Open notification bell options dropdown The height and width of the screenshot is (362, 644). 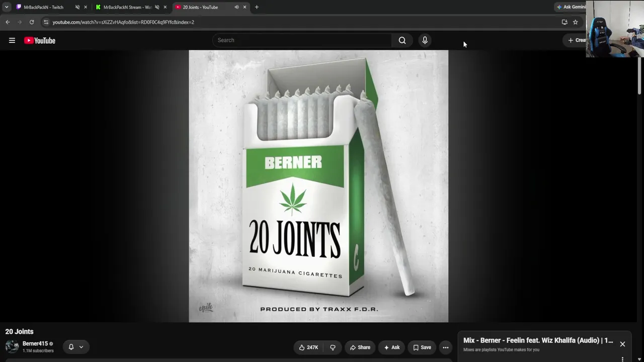[76, 347]
